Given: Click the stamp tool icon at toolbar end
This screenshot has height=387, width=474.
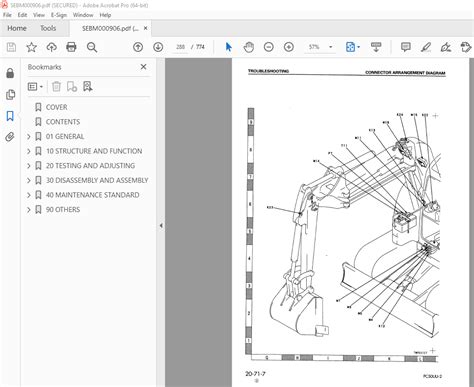Looking at the screenshot, I should (466, 47).
